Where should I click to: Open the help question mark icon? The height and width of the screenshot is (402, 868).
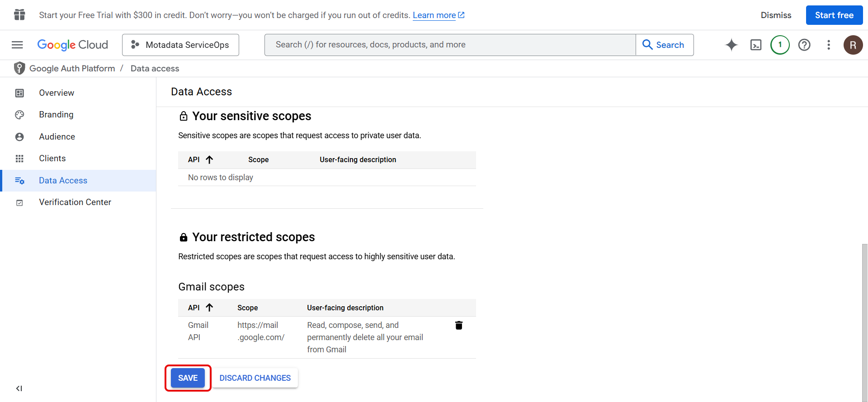[804, 45]
